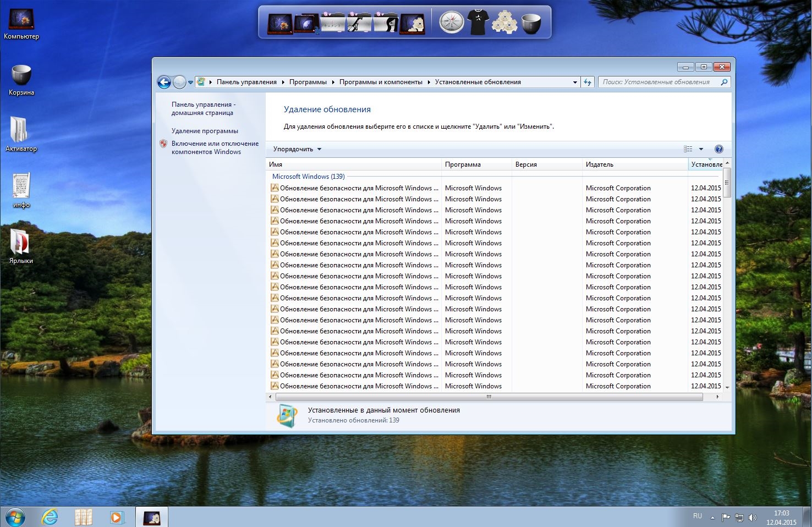Click the RU language indicator

[698, 516]
